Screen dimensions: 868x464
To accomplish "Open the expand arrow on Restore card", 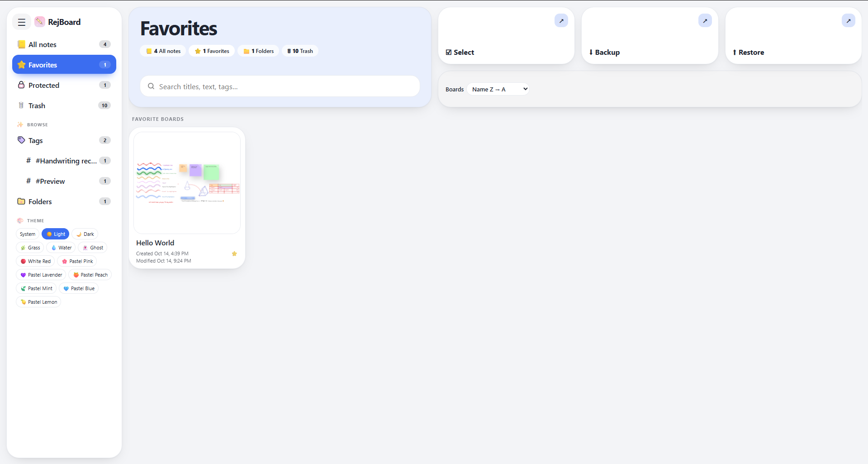I will click(x=849, y=21).
